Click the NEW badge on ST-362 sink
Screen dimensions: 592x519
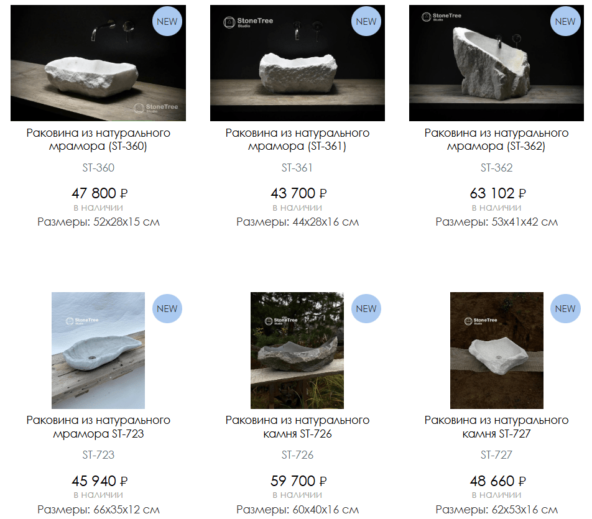[x=565, y=22]
